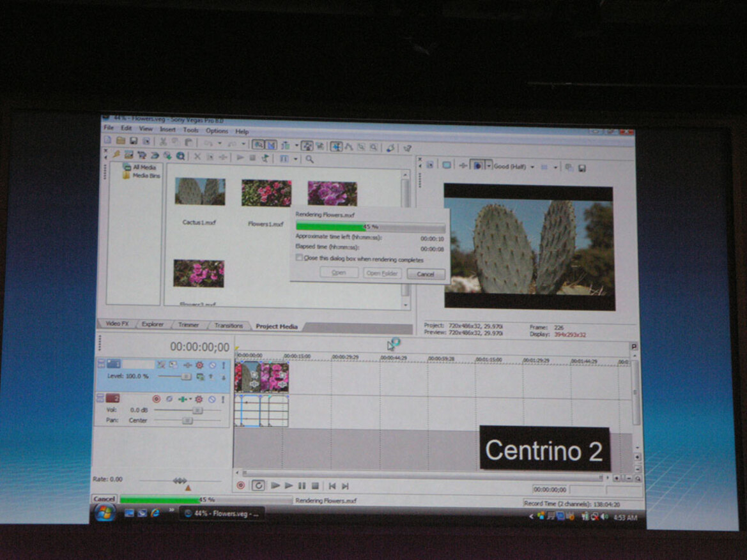Open the View menu
Image resolution: width=747 pixels, height=560 pixels.
[146, 128]
